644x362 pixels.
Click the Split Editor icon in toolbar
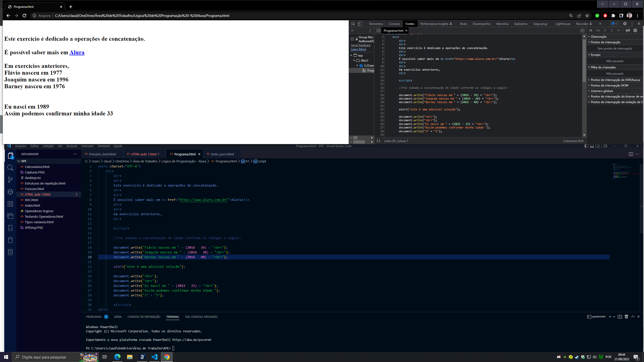pos(631,153)
